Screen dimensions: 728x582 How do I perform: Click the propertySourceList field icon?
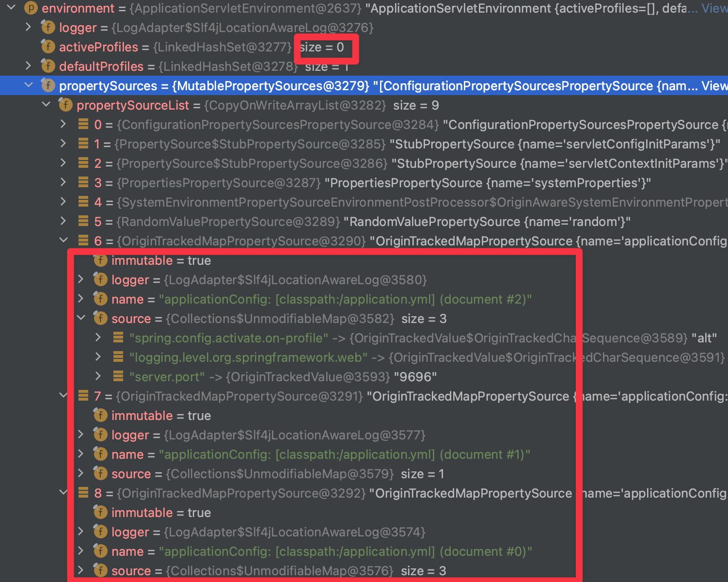[x=65, y=105]
